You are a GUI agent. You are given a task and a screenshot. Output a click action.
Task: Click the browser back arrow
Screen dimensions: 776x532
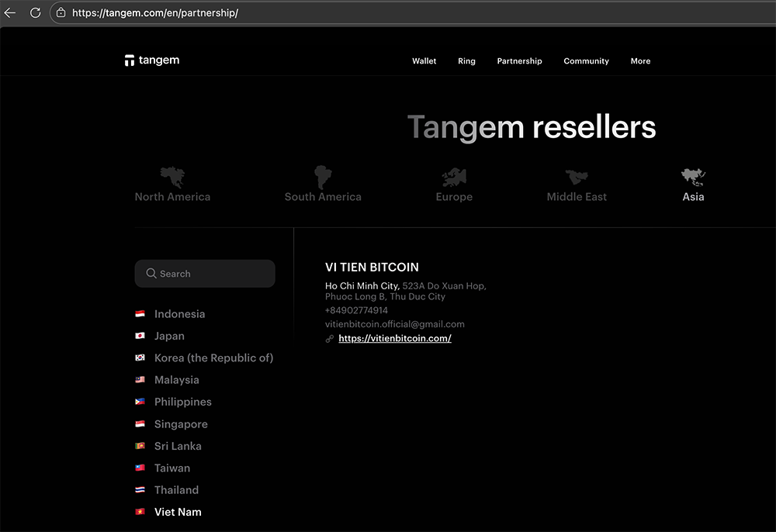(10, 12)
